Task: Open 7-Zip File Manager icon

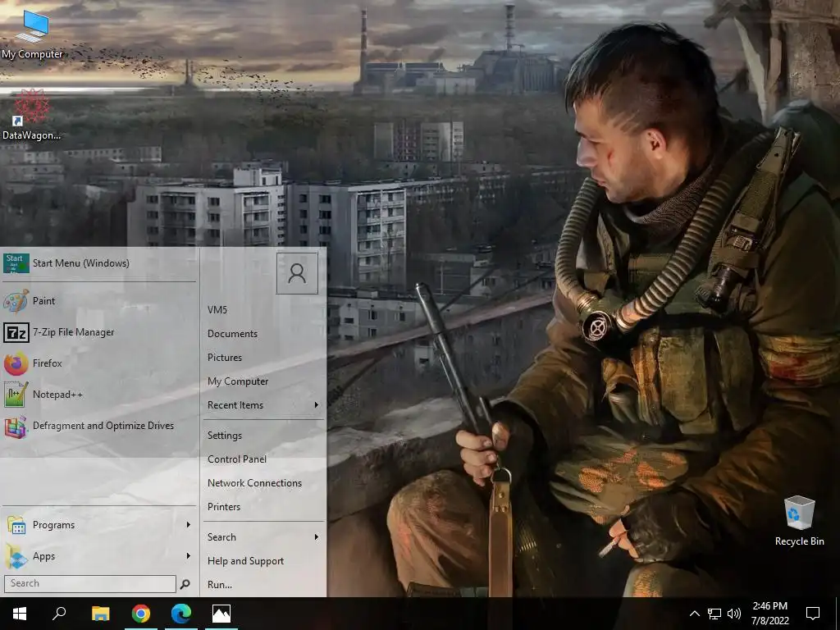Action: (16, 332)
